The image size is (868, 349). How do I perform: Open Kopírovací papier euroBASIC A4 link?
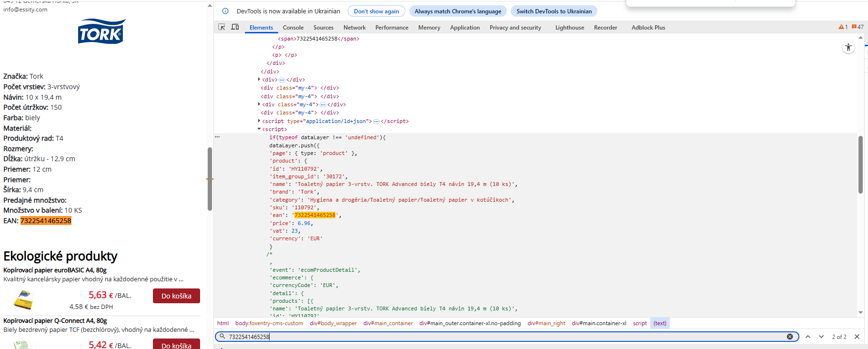pos(55,270)
